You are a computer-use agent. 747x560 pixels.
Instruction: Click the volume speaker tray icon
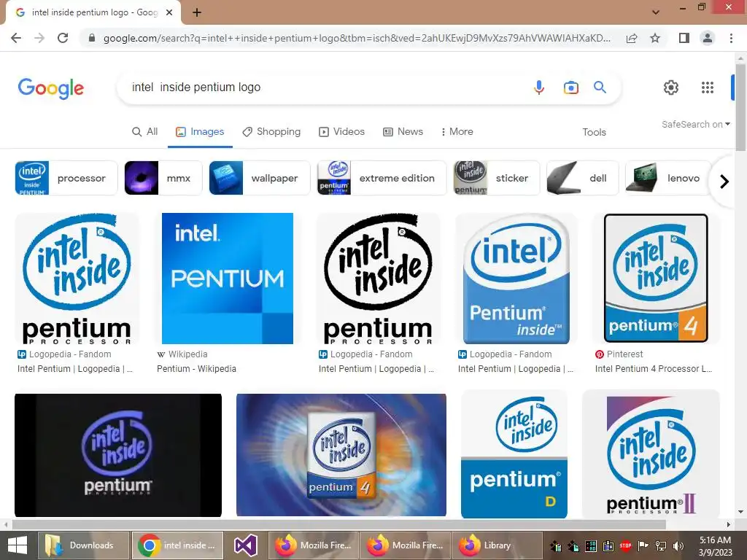[x=678, y=546]
